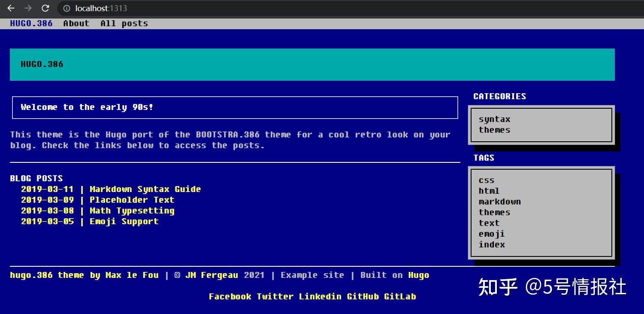
Task: Select the markdown tag
Action: tap(499, 202)
